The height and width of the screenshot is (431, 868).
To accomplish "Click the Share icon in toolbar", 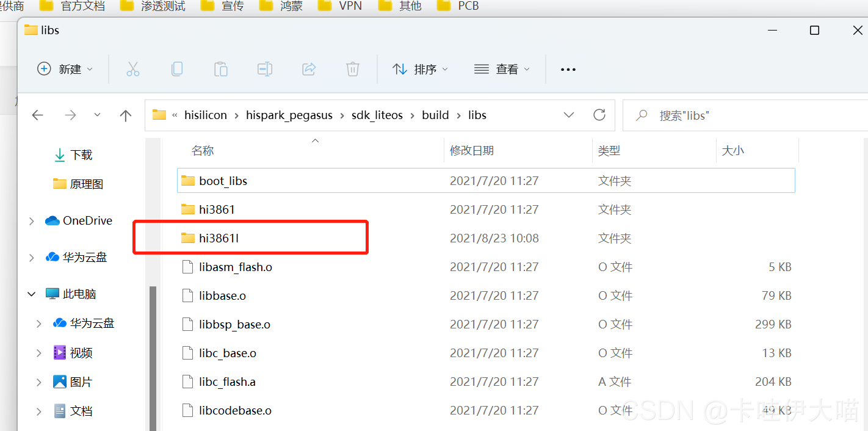I will 309,69.
